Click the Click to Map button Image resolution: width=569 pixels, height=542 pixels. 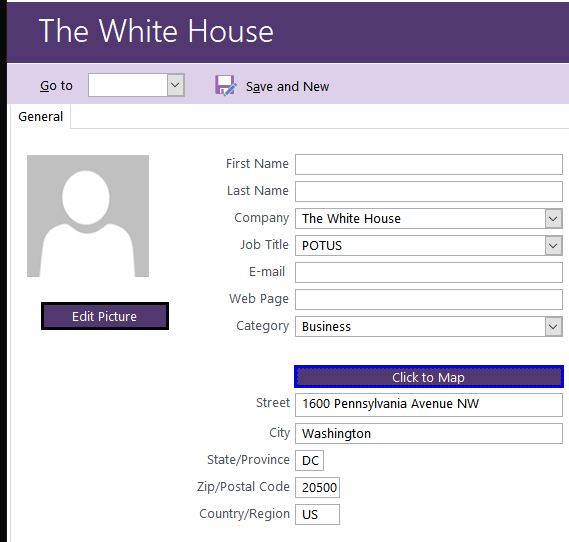[429, 377]
